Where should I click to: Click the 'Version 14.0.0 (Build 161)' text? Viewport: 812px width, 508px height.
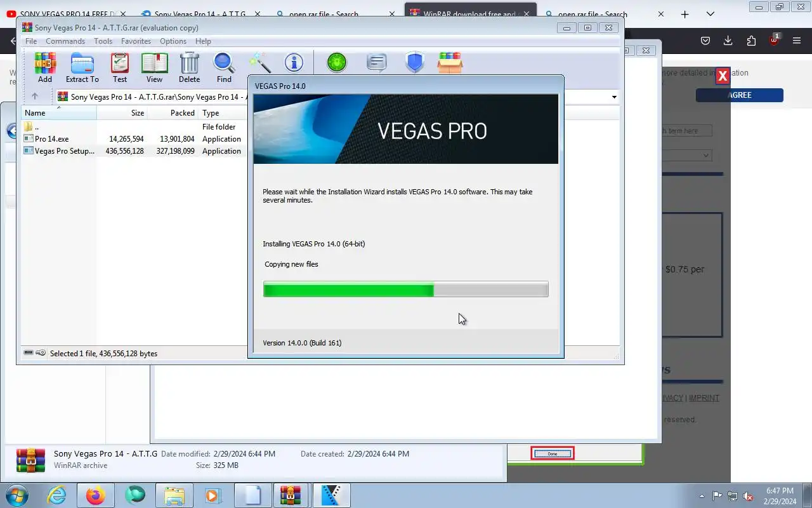(x=302, y=343)
